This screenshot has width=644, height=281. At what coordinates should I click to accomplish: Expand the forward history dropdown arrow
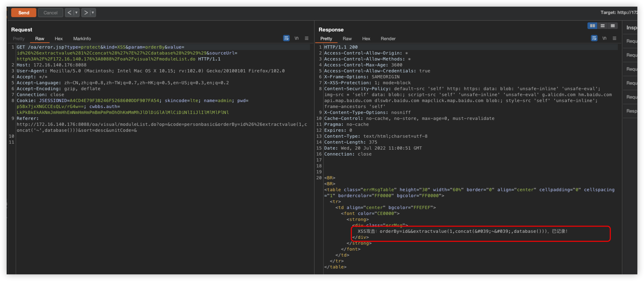93,13
